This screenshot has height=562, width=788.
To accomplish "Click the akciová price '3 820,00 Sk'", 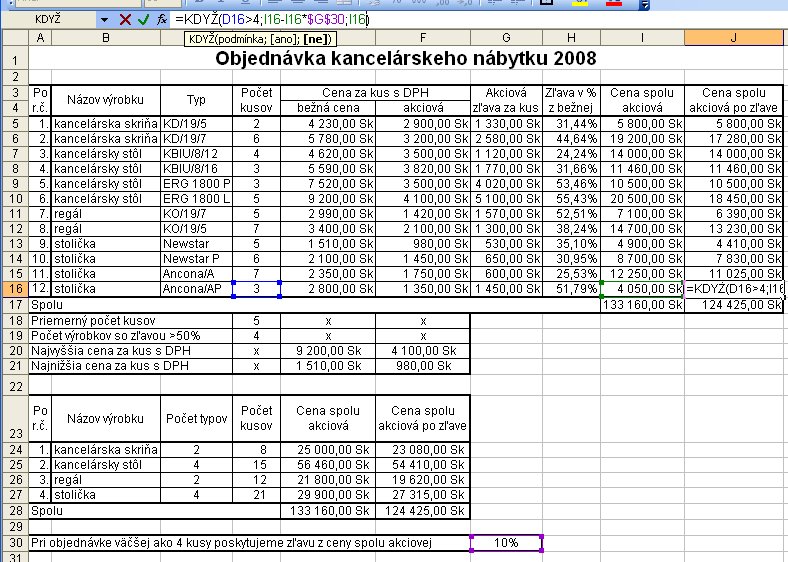I will [423, 169].
